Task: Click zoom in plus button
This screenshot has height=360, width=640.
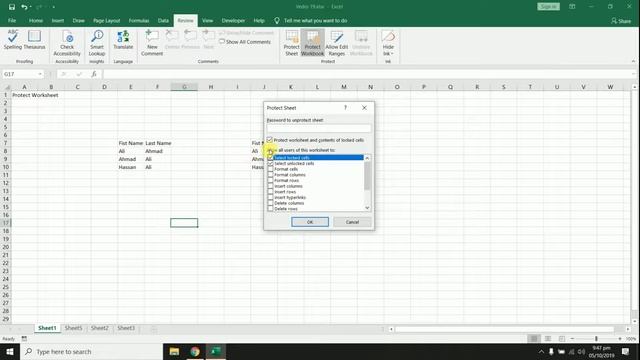Action: click(x=620, y=339)
